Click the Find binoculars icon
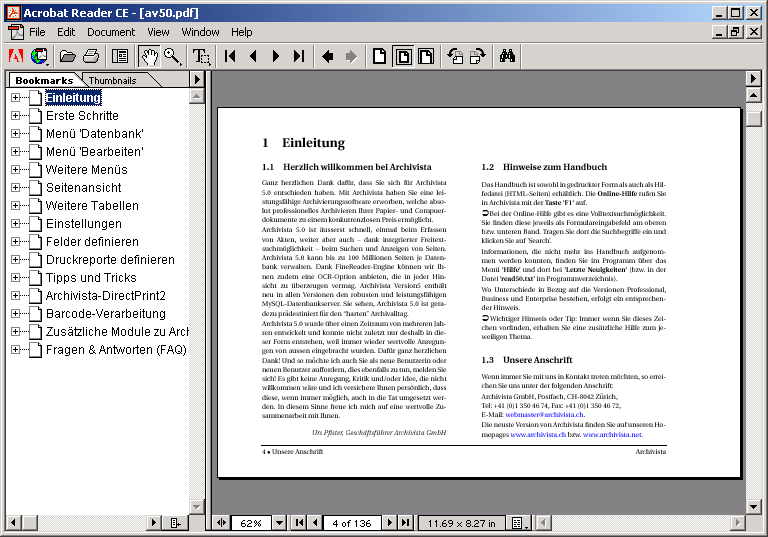 click(507, 56)
